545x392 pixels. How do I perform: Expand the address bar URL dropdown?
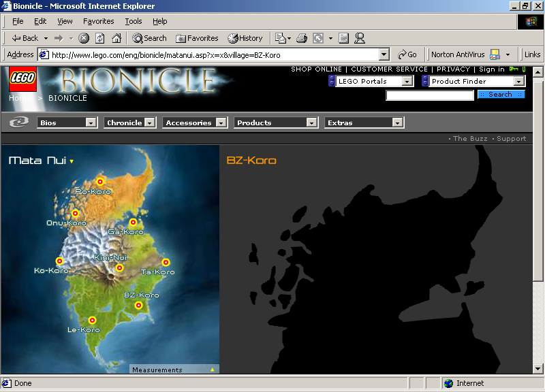tap(384, 54)
